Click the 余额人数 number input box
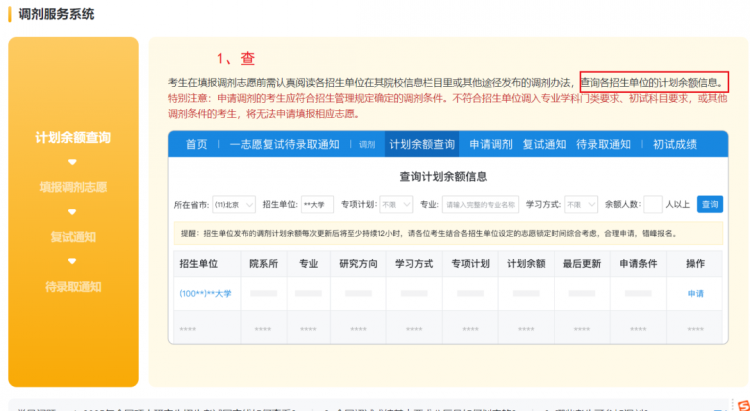The image size is (750, 411). point(653,205)
